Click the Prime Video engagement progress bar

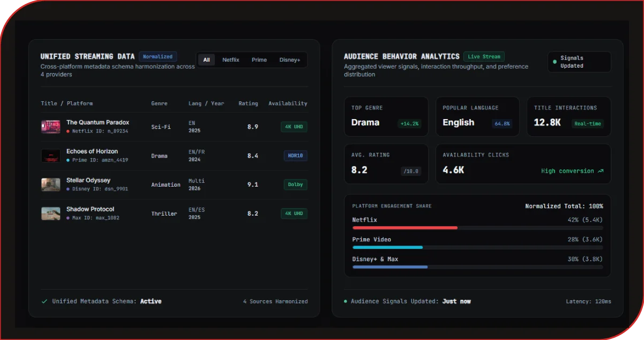(x=477, y=247)
